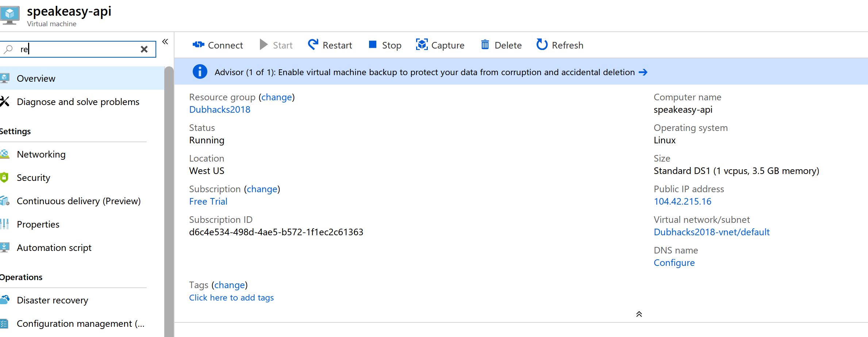Click the Delete trash can icon

coord(485,44)
